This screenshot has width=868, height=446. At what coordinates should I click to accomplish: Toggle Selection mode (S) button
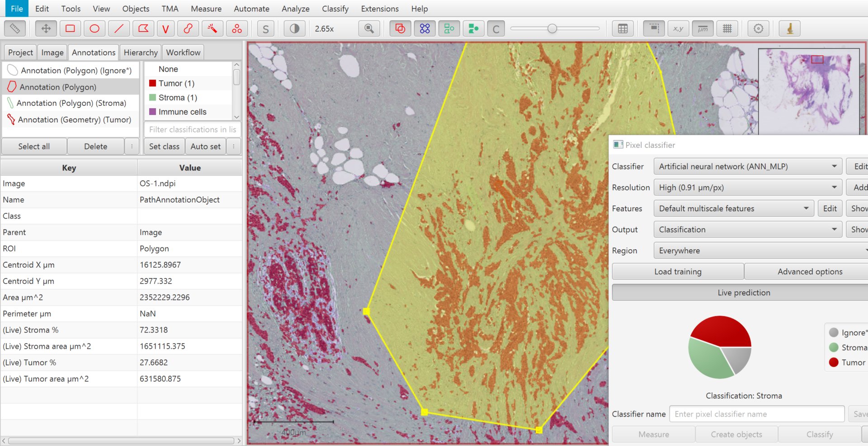pyautogui.click(x=266, y=28)
